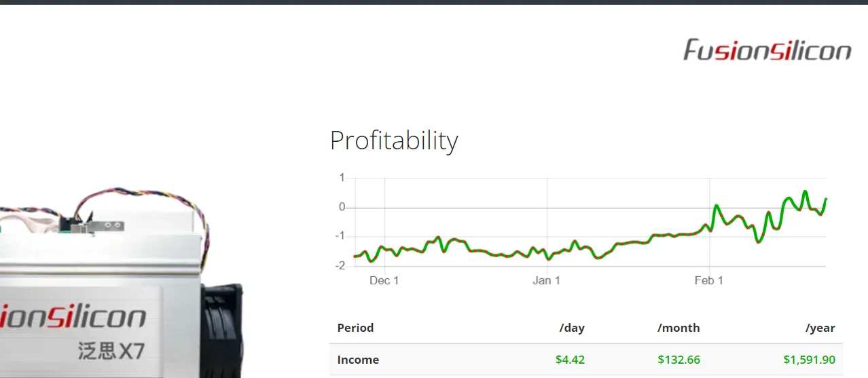Click the $4.42 daily income value

(571, 360)
